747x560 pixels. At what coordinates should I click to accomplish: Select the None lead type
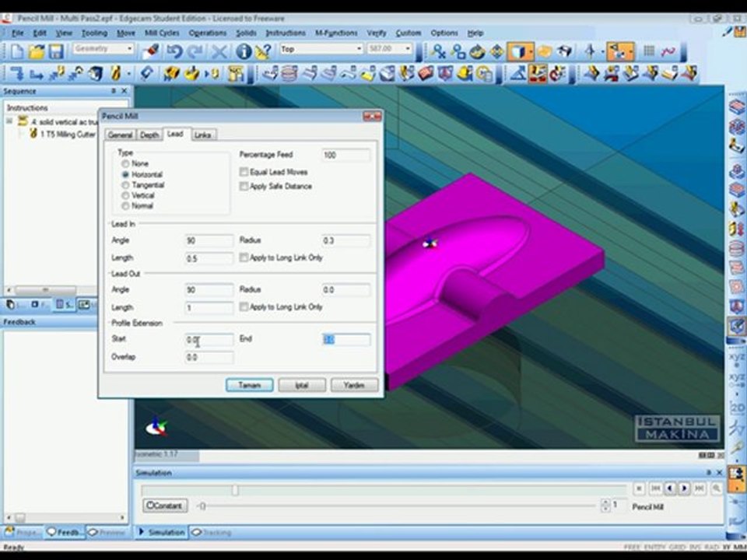coord(125,163)
